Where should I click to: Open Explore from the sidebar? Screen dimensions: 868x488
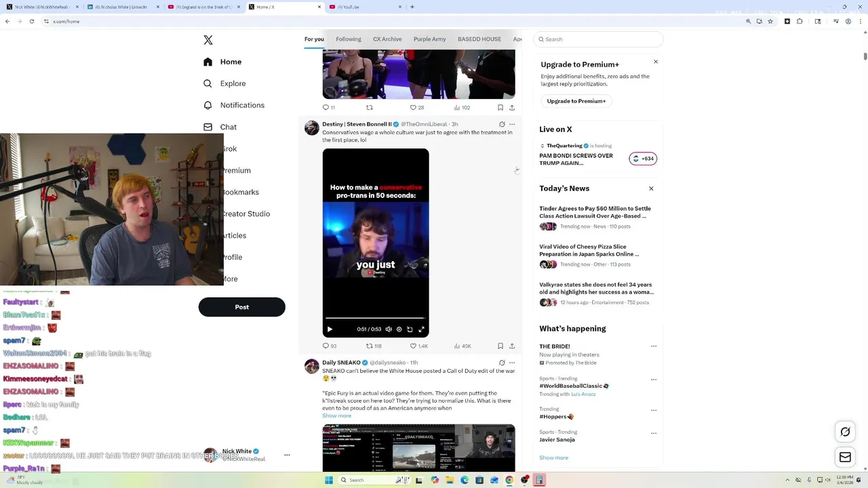224,83
